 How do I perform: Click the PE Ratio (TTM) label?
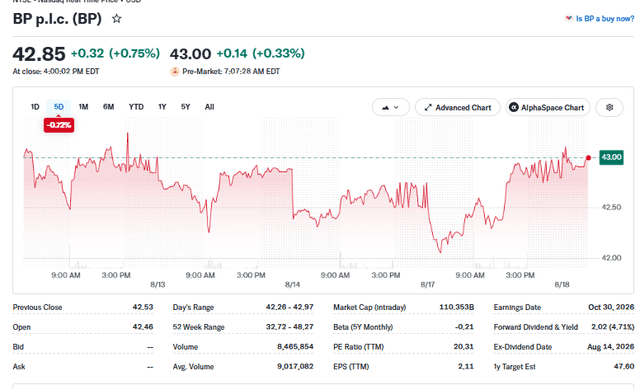358,347
